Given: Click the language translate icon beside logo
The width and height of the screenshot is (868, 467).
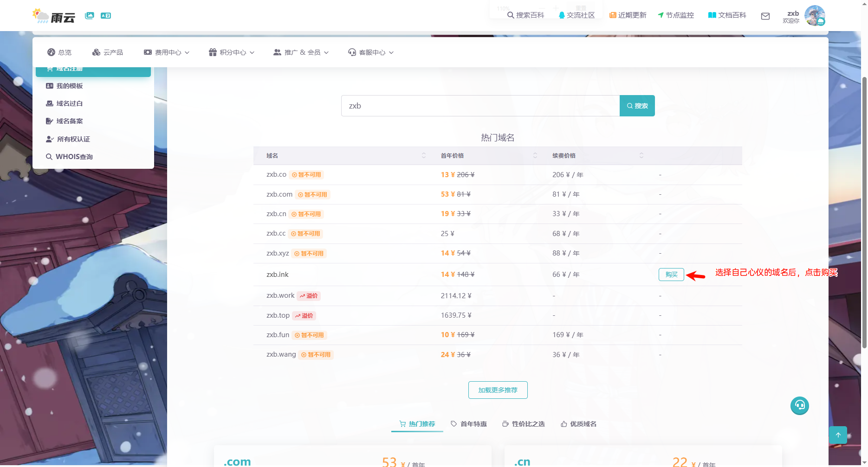Looking at the screenshot, I should [x=106, y=16].
